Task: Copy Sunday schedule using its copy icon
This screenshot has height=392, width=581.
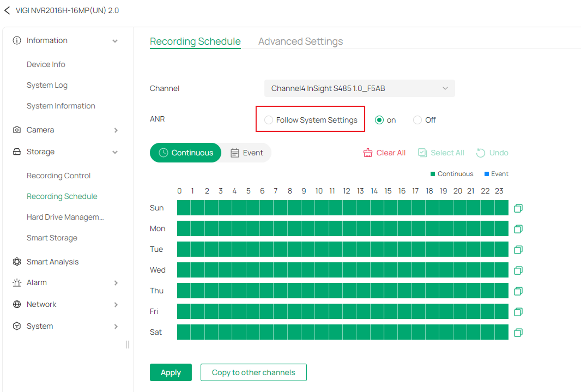Action: click(518, 208)
